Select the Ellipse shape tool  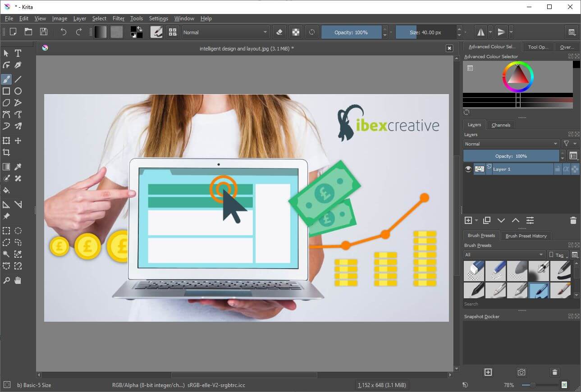click(18, 91)
